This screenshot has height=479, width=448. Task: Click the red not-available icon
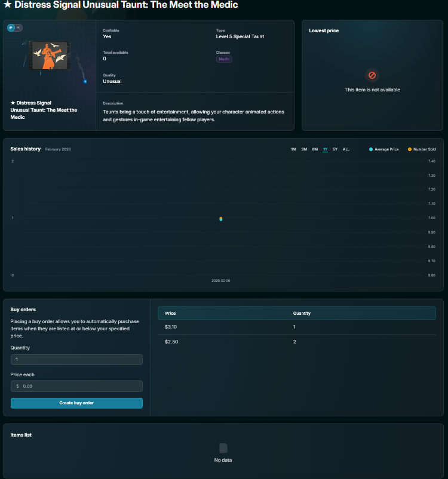coord(372,75)
